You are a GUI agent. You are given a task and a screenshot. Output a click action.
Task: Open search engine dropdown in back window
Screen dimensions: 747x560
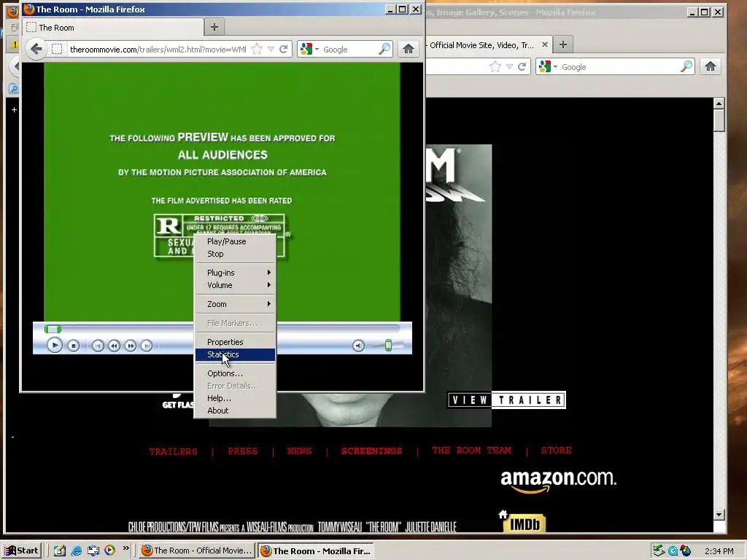click(555, 66)
